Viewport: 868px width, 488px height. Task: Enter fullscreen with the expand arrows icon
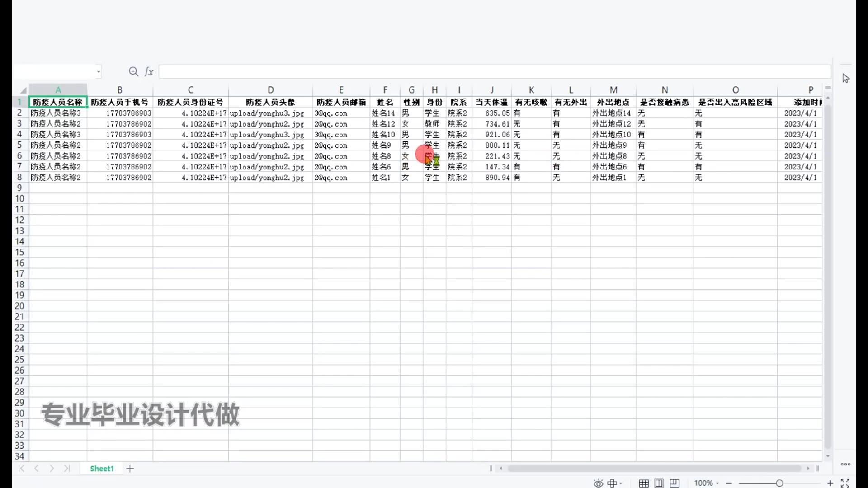(845, 483)
